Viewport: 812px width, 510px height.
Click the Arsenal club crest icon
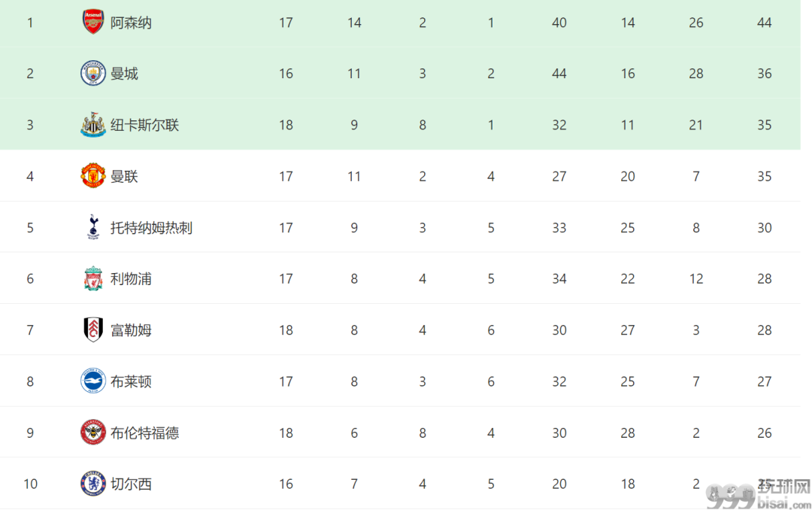(x=93, y=22)
